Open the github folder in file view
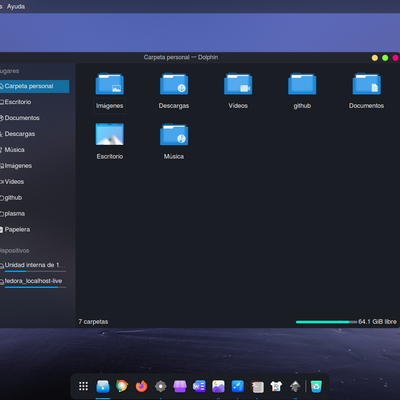 pyautogui.click(x=302, y=83)
